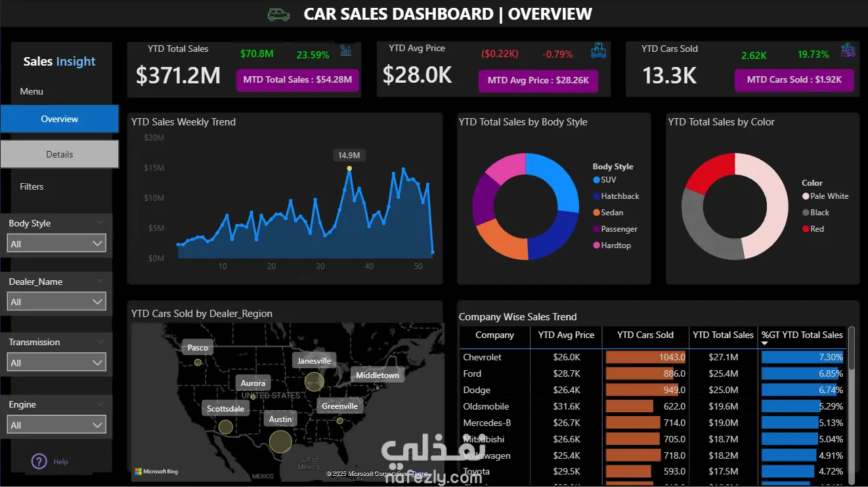
Task: Click the $371.2M total sales value
Action: click(178, 75)
